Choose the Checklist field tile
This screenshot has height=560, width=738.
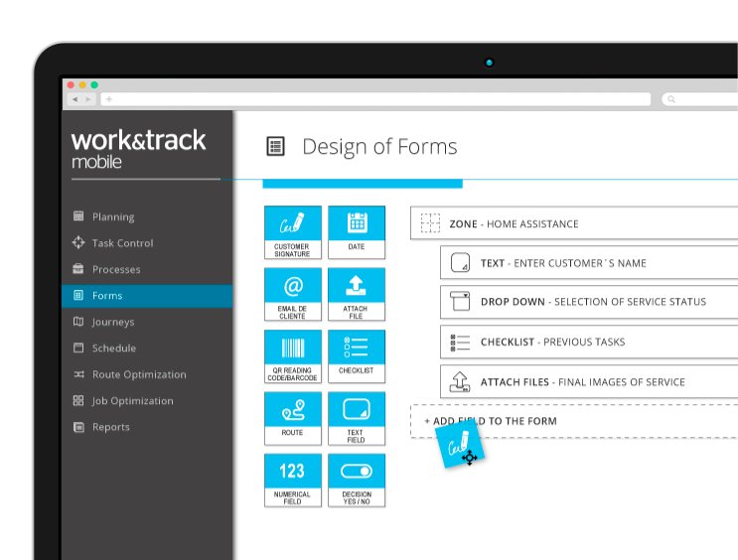click(357, 356)
